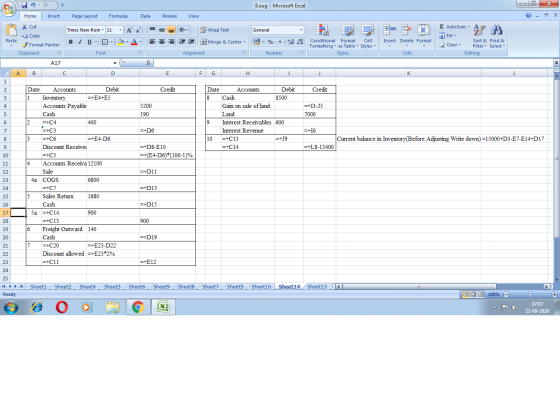Click the Insert Function fx icon
This screenshot has width=560, height=417.
pos(148,63)
